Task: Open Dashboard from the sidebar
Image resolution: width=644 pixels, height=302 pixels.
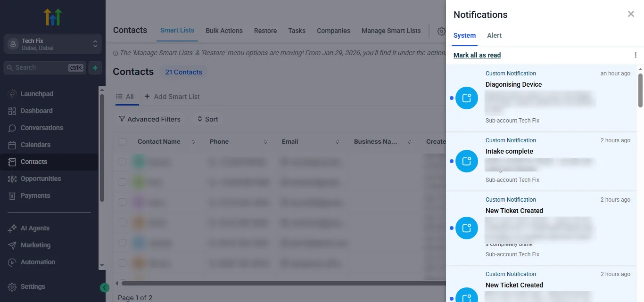Action: pos(49,111)
